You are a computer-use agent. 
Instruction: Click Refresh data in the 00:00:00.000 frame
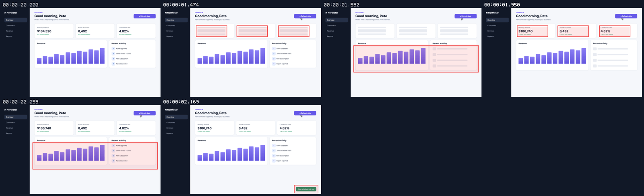144,16
